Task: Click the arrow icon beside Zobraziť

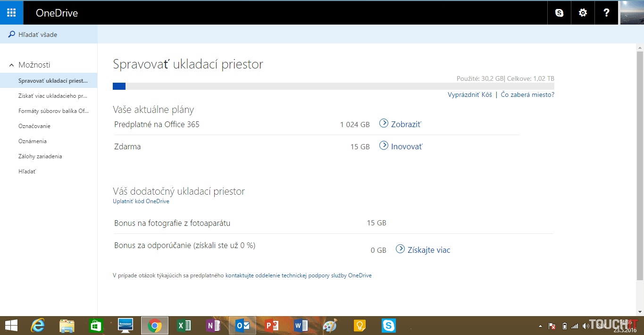Action: click(384, 124)
